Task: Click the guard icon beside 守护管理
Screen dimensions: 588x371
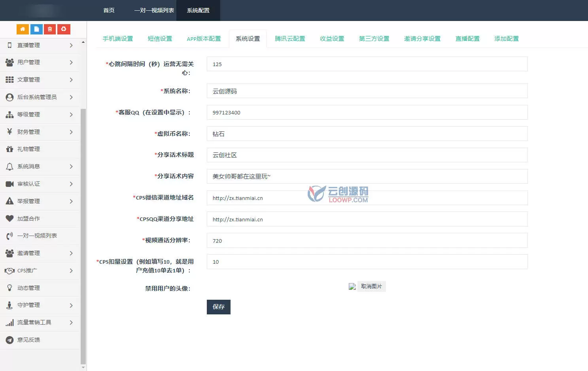Action: pos(9,305)
